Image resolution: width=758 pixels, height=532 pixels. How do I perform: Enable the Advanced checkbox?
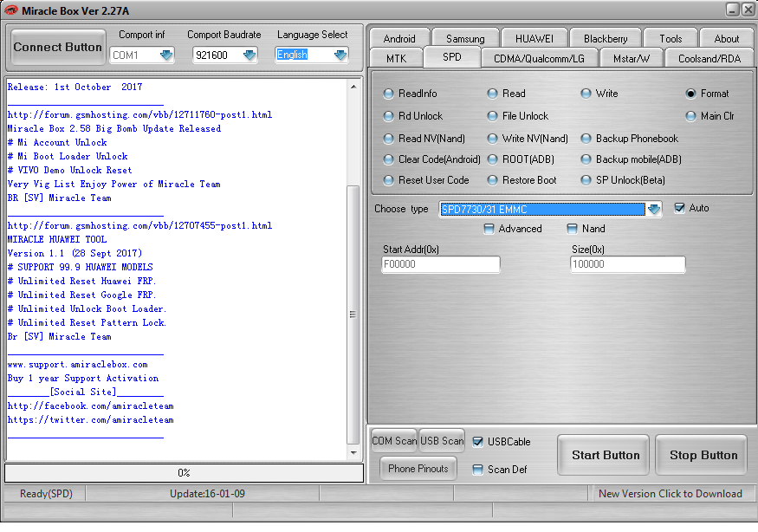point(489,229)
